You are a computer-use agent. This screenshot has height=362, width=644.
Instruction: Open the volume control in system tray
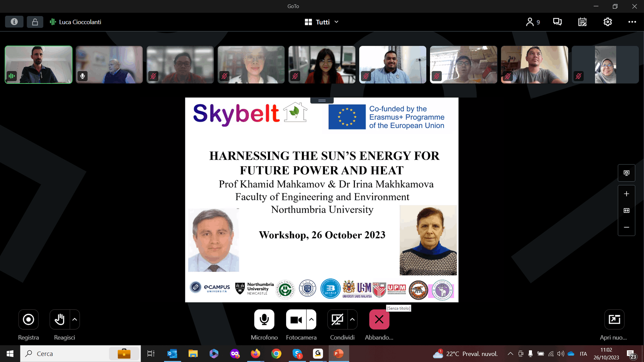point(561,354)
